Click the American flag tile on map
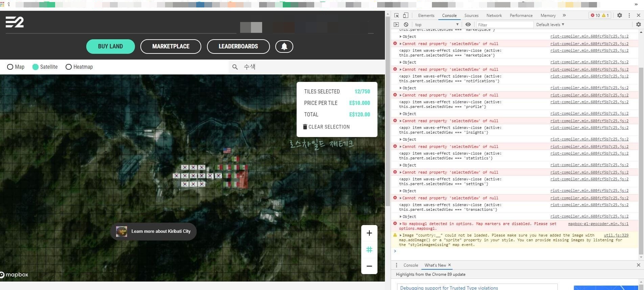 pyautogui.click(x=227, y=150)
